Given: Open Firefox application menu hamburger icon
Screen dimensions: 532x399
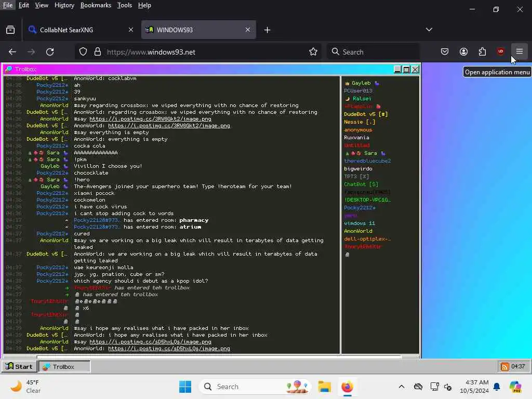Looking at the screenshot, I should (x=519, y=51).
